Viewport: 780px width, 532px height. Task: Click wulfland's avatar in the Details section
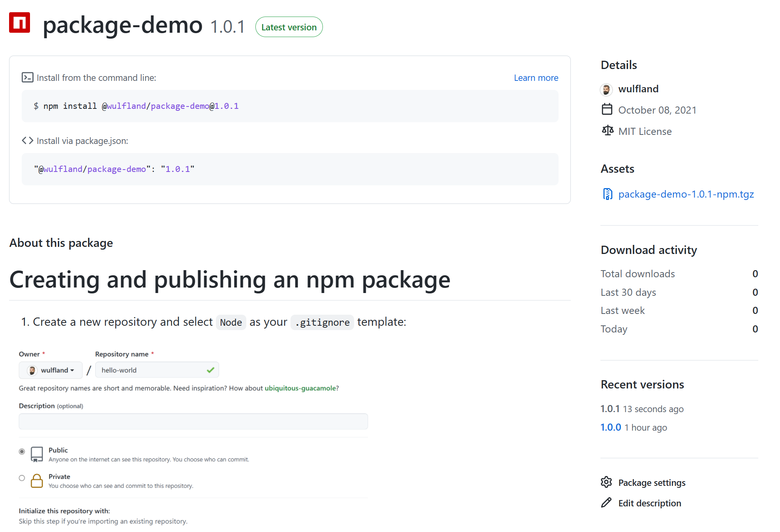pyautogui.click(x=606, y=89)
